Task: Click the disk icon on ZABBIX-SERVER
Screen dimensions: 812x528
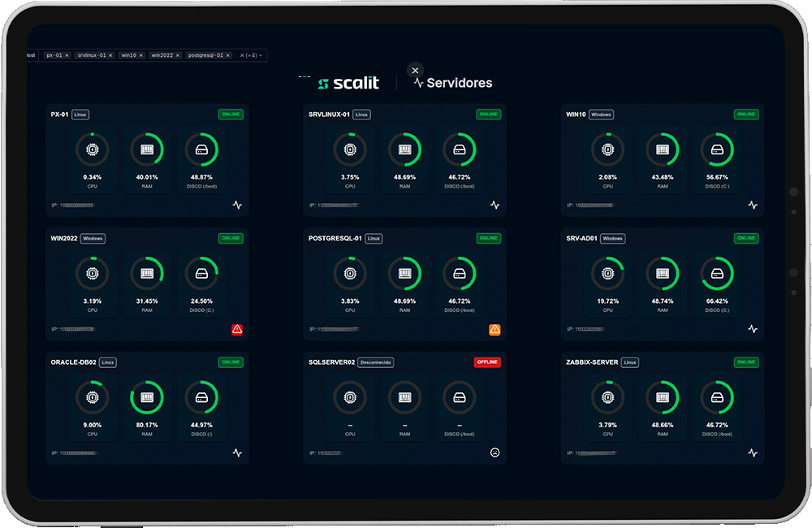Action: pyautogui.click(x=718, y=397)
